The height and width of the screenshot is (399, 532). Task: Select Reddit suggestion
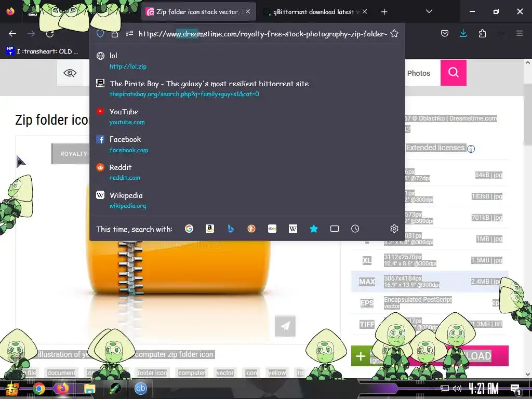[x=247, y=172]
